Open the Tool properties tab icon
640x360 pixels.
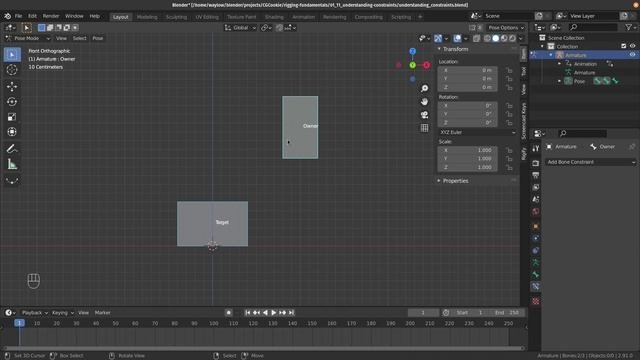(536, 149)
